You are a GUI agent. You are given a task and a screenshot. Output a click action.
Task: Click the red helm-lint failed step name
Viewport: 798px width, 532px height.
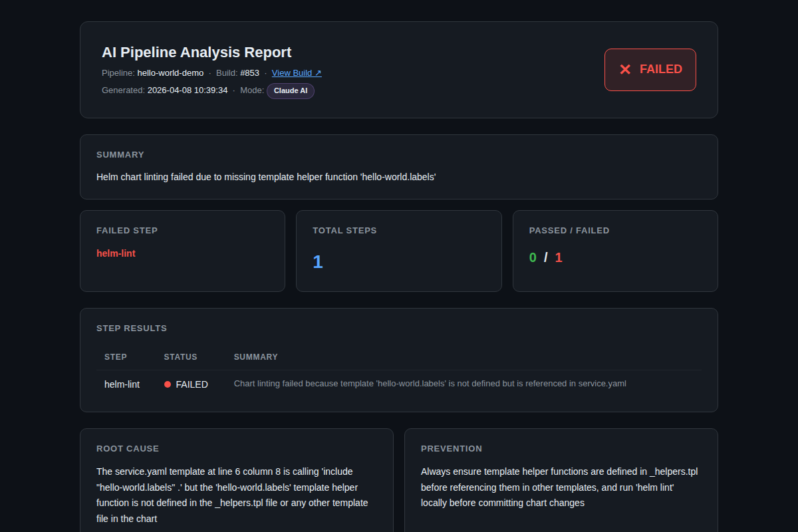[x=116, y=253]
